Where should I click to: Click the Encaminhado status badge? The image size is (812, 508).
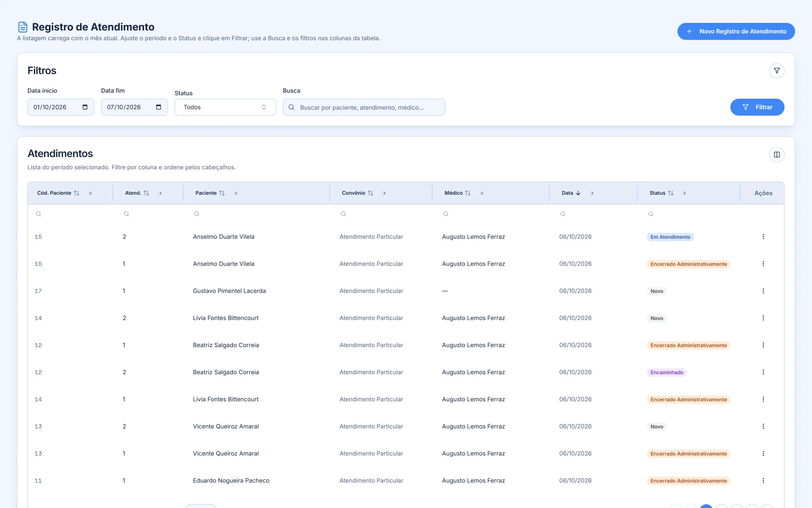[667, 373]
